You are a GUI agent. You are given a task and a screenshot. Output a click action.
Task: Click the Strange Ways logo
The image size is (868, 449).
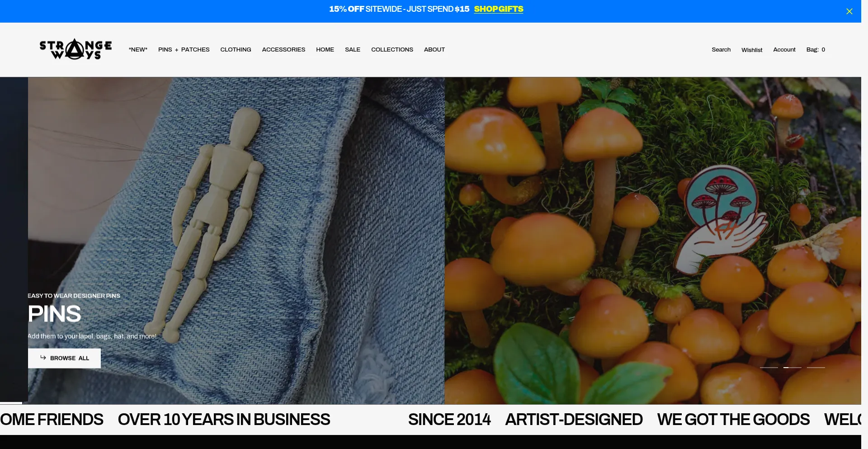click(x=75, y=49)
